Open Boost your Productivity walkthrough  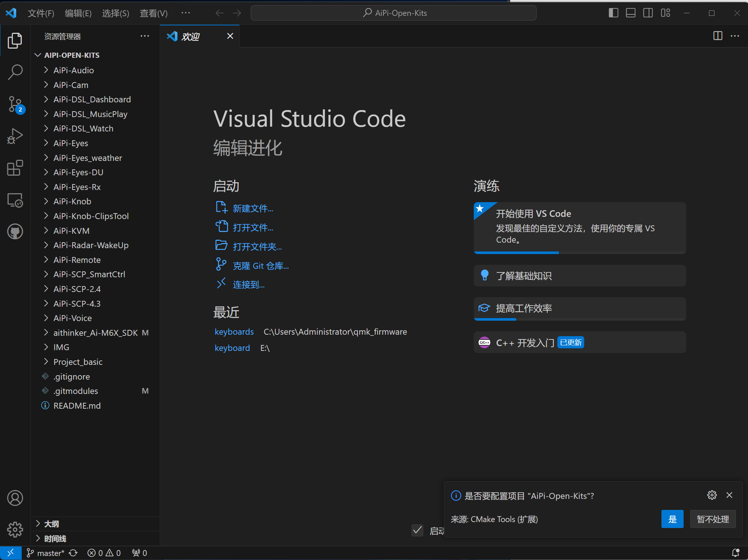point(580,309)
